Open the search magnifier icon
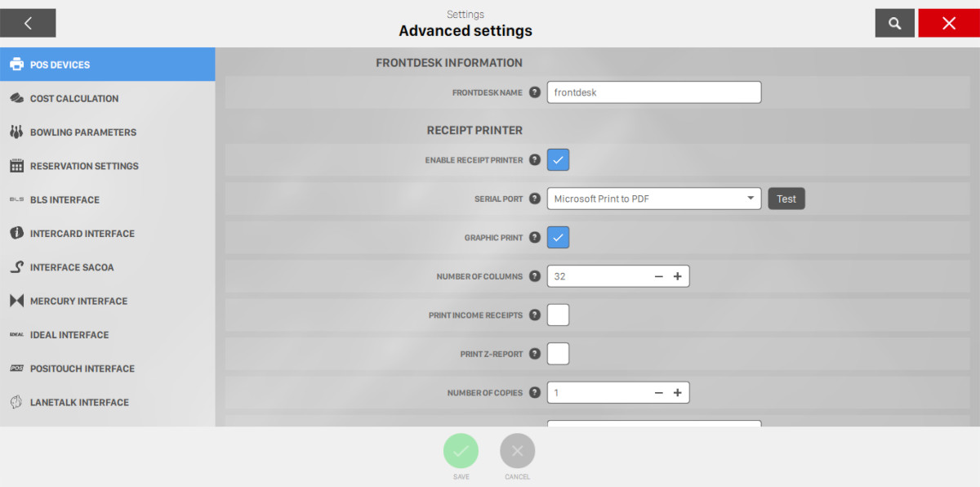Viewport: 980px width, 487px height. tap(894, 24)
